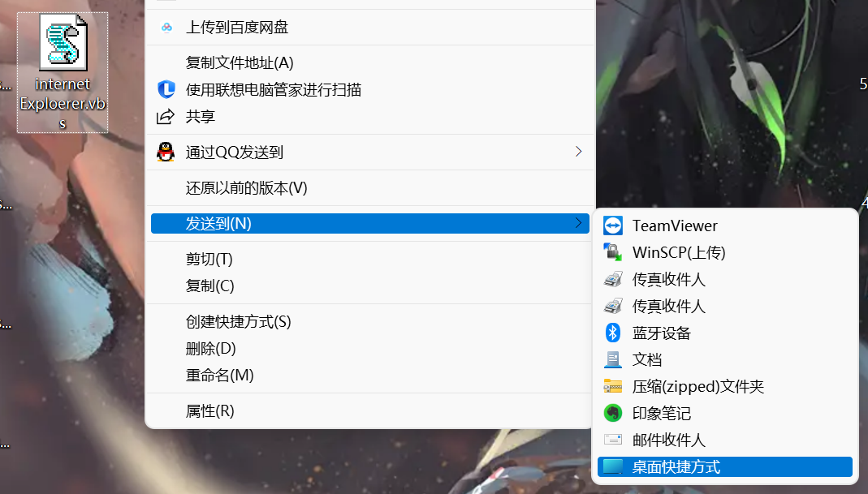
Task: Click the Baidu Netdisk upload icon
Action: [166, 28]
